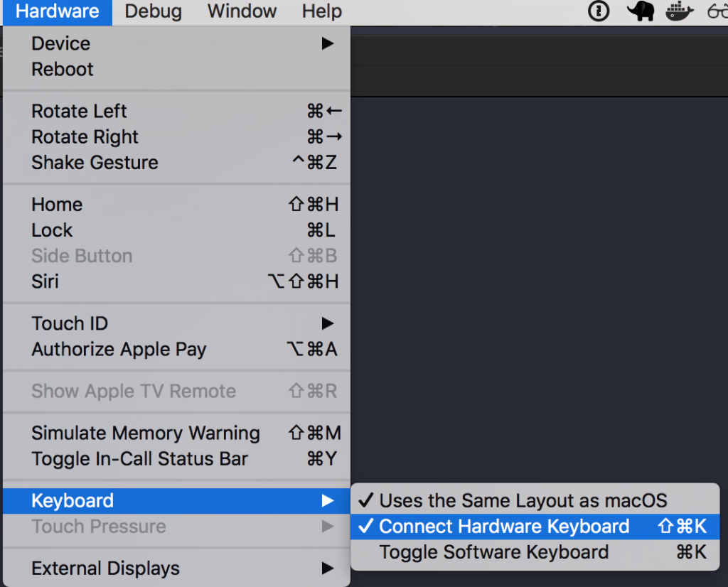Choose Authorize Apple Pay
Viewport: 728px width, 587px height.
click(x=176, y=349)
